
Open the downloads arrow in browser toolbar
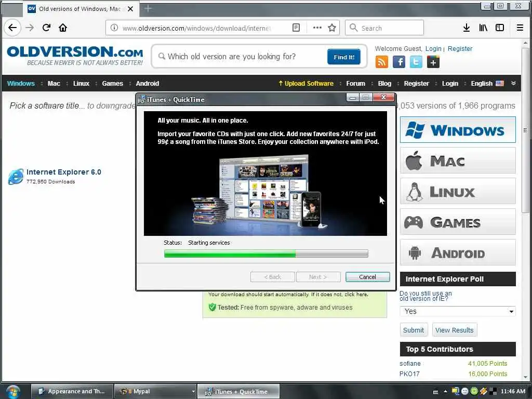tap(467, 28)
